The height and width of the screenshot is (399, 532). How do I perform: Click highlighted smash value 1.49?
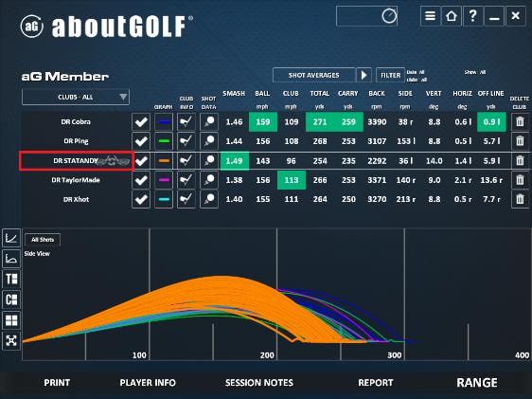point(235,160)
